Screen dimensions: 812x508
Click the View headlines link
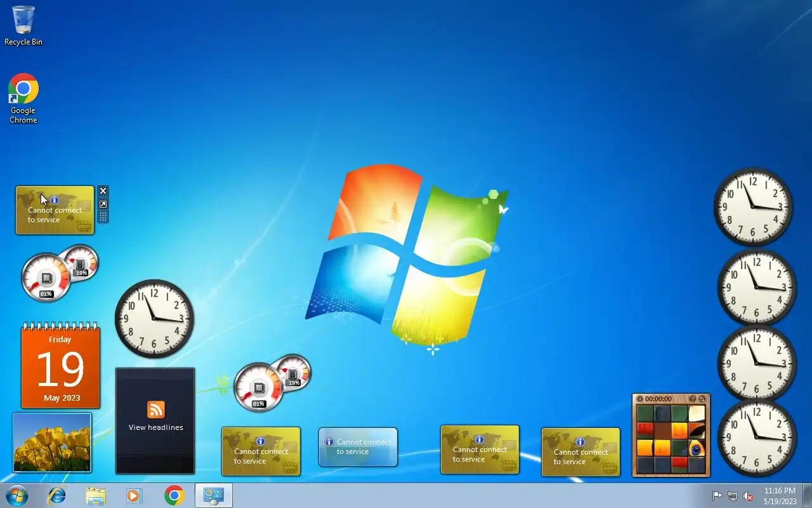point(155,427)
